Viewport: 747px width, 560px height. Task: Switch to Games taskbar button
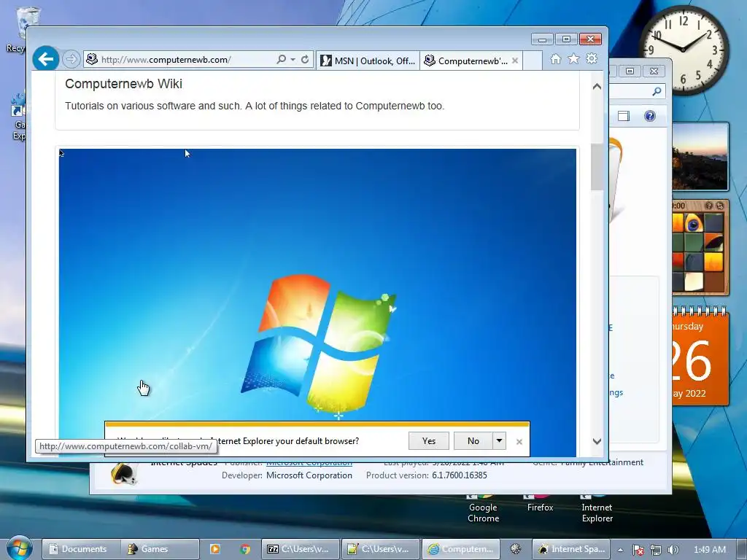click(160, 549)
